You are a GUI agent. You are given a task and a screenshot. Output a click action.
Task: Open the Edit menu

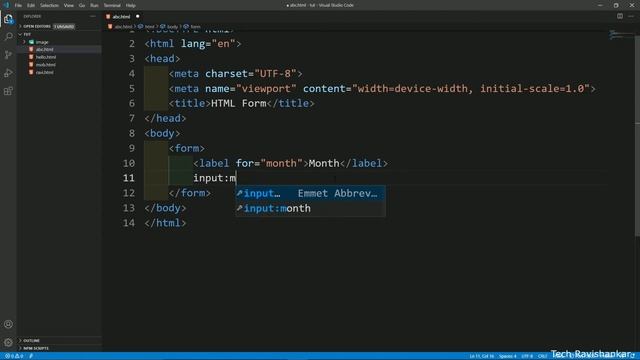click(31, 5)
